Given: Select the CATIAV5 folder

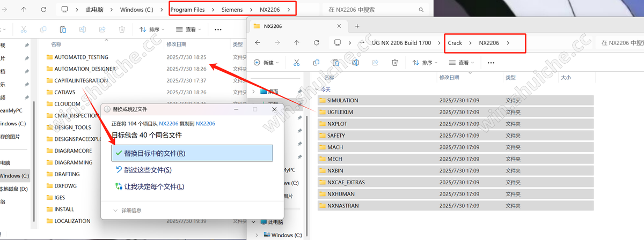Looking at the screenshot, I should tap(65, 92).
